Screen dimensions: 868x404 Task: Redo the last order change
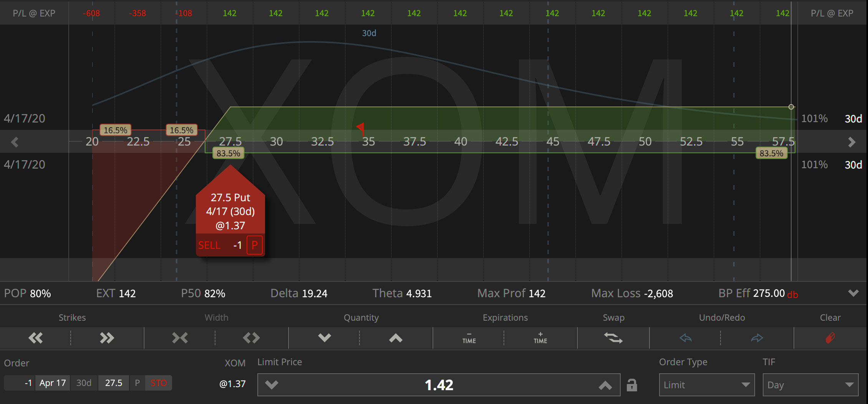(x=757, y=338)
